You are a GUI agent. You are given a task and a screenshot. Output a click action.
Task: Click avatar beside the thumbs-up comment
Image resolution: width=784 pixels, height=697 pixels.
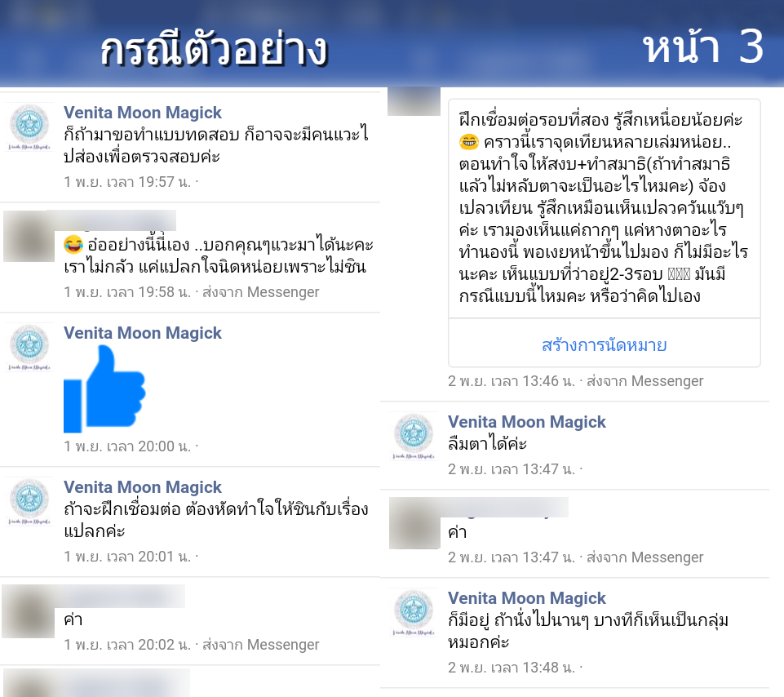coord(29,347)
